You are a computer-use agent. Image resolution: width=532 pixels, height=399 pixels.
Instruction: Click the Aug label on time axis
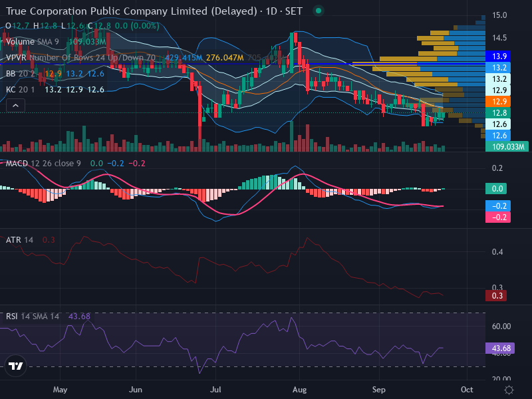299,390
